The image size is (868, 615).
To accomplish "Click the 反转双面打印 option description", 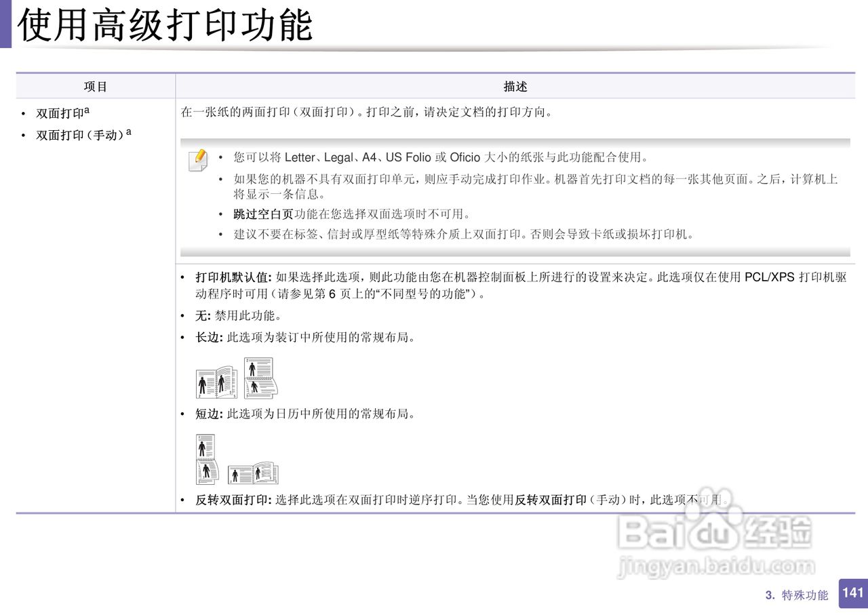I will click(x=462, y=500).
